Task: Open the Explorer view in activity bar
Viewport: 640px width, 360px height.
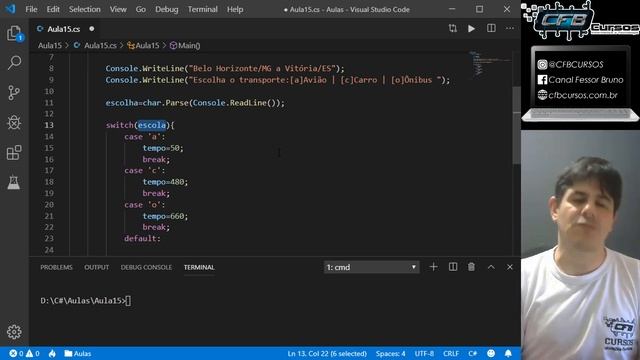Action: coord(14,33)
